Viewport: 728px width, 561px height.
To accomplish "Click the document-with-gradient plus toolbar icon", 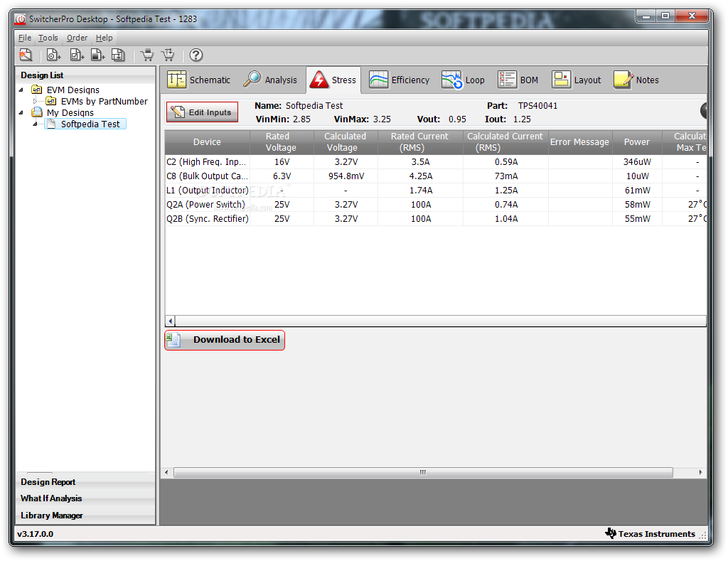I will click(x=97, y=55).
